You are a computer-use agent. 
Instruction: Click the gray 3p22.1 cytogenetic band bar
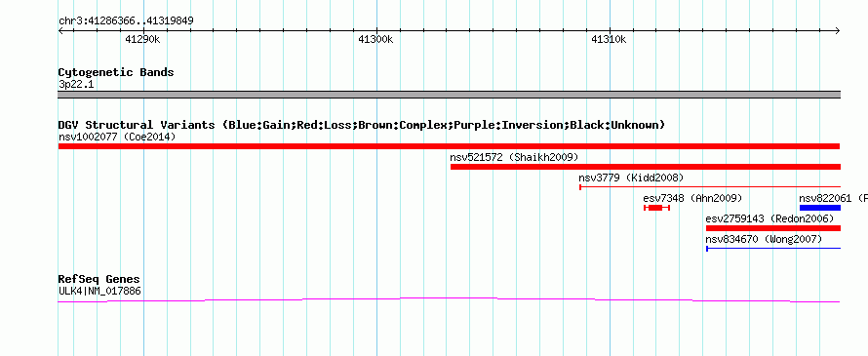[449, 95]
